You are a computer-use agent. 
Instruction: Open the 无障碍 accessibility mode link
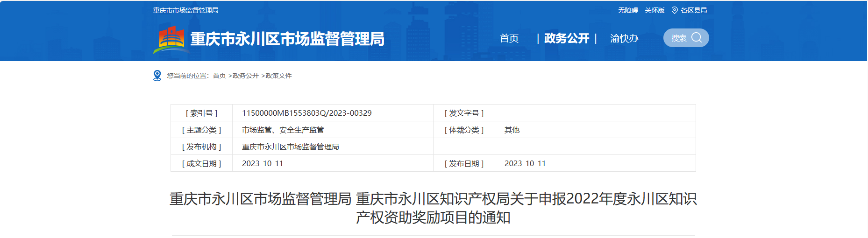click(627, 10)
